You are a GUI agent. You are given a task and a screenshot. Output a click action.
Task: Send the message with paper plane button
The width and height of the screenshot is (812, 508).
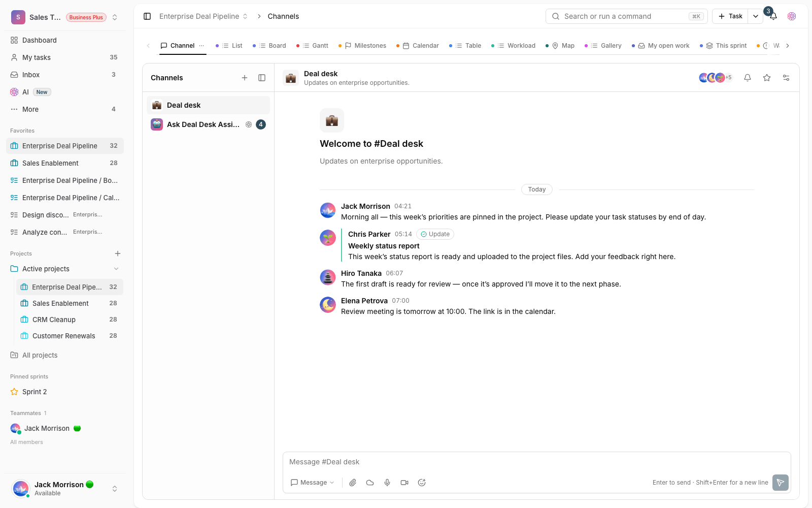click(x=781, y=483)
